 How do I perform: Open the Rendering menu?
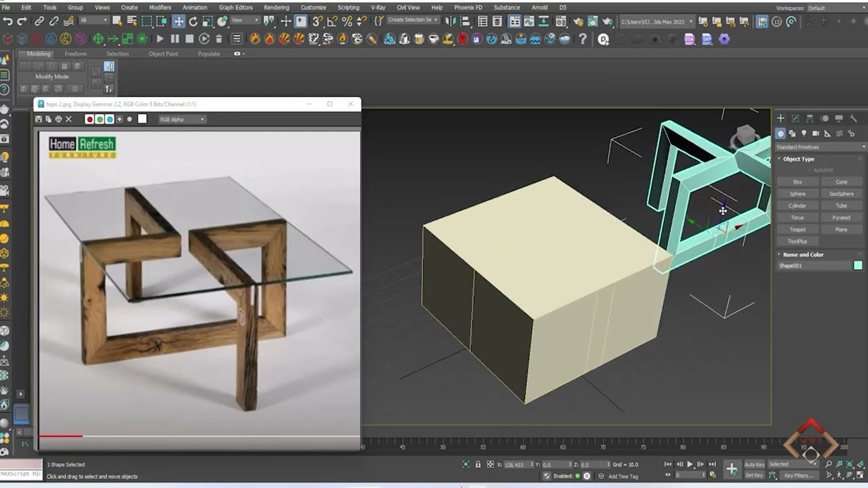coord(277,7)
